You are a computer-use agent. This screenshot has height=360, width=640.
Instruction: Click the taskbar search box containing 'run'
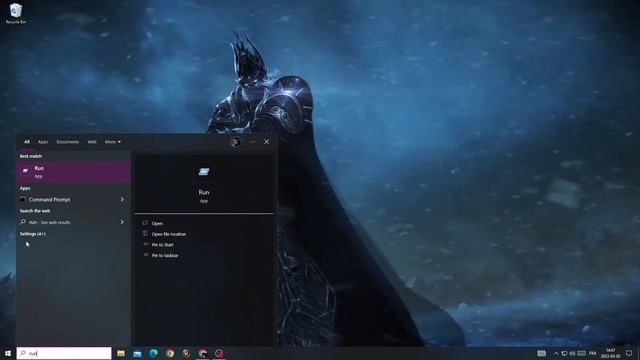click(x=64, y=353)
